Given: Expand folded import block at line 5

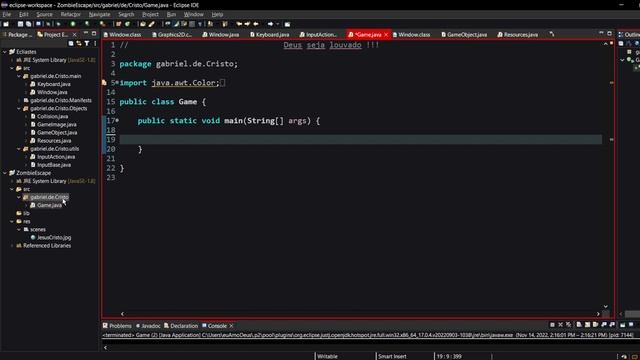Looking at the screenshot, I should pos(117,83).
